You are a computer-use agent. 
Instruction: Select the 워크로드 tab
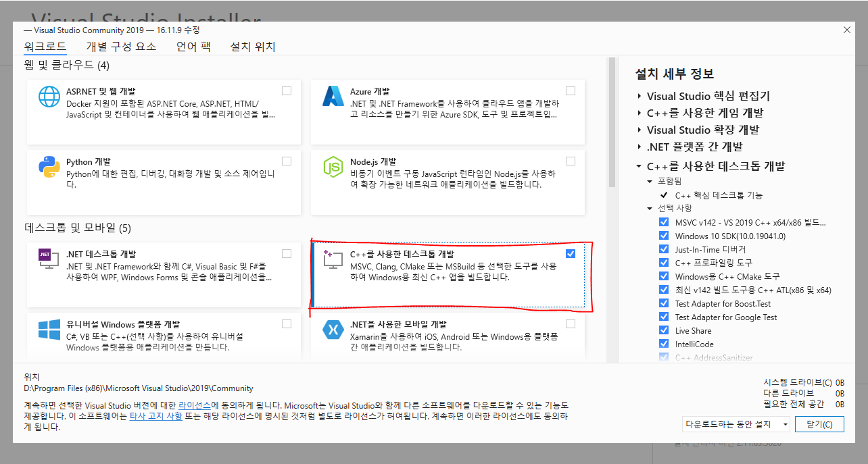coord(45,47)
